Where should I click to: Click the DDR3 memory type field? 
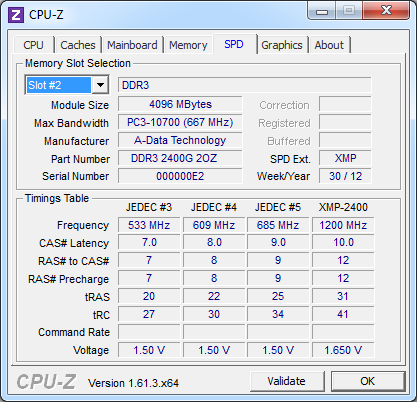pyautogui.click(x=245, y=85)
